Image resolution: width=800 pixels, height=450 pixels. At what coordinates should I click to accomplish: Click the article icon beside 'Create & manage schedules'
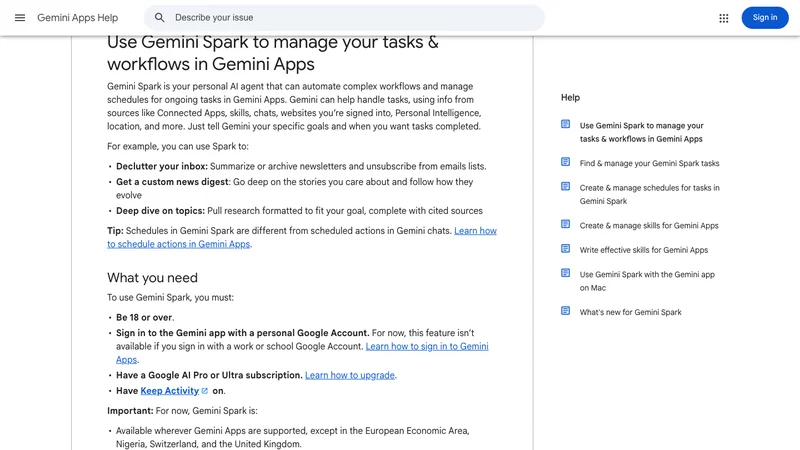tap(565, 186)
